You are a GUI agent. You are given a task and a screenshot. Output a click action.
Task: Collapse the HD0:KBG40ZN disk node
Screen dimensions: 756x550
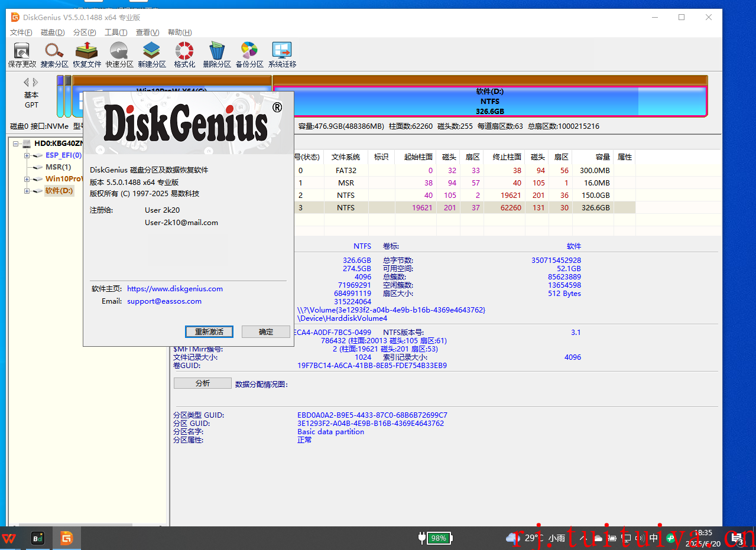coord(16,144)
